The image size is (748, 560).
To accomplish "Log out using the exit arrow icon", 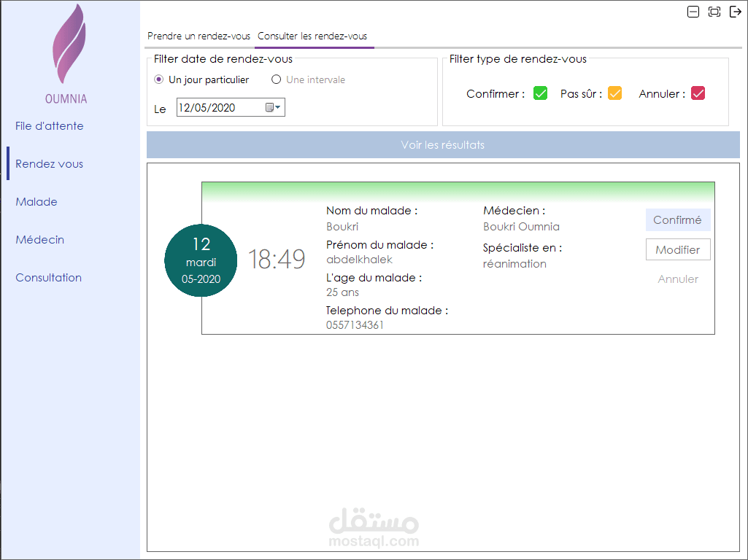I will click(735, 12).
